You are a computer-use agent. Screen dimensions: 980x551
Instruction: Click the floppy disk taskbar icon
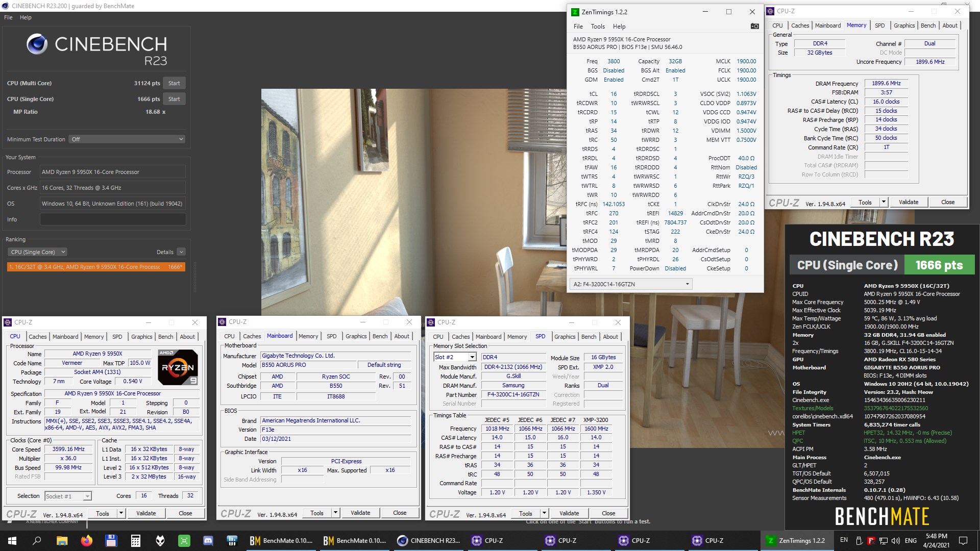pyautogui.click(x=111, y=541)
